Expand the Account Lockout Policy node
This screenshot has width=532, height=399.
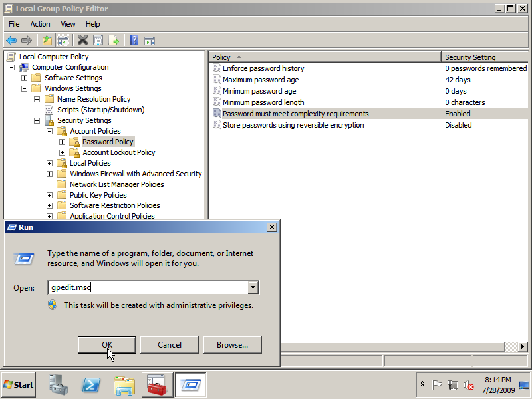pos(62,152)
